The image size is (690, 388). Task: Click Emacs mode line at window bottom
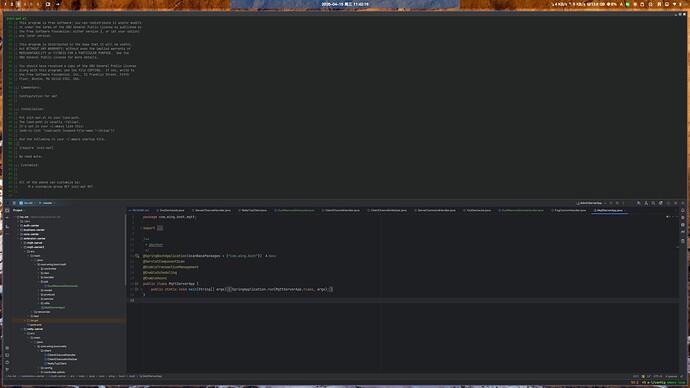[x=345, y=382]
